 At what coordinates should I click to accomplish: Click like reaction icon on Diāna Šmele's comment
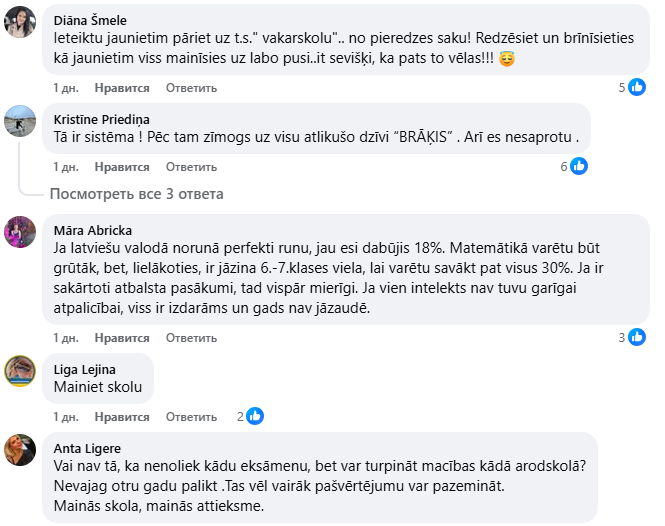(x=637, y=87)
